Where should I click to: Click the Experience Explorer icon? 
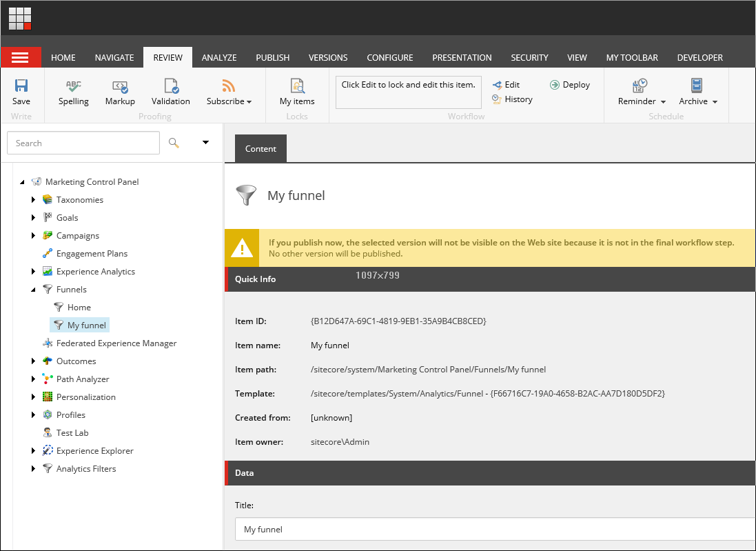48,450
